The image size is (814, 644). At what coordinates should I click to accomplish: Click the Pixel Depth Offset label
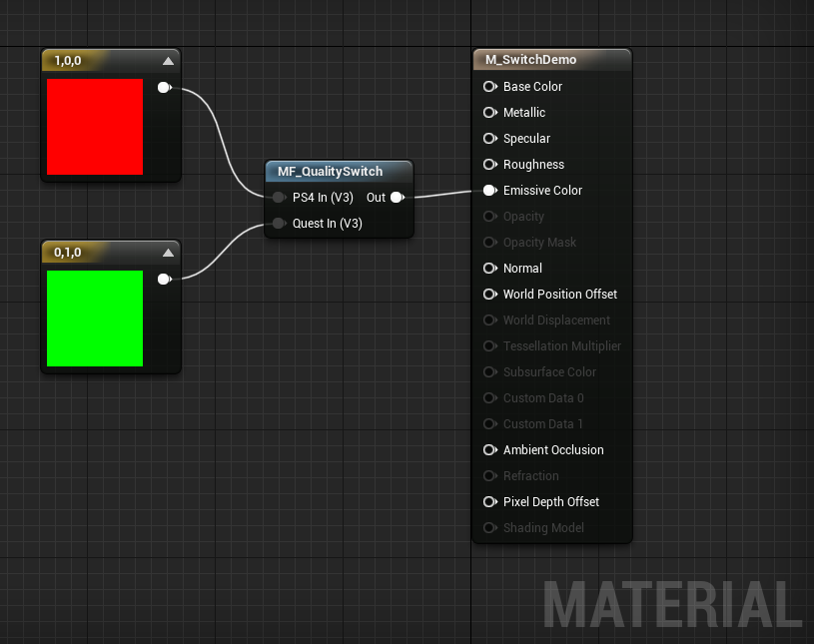pos(550,502)
